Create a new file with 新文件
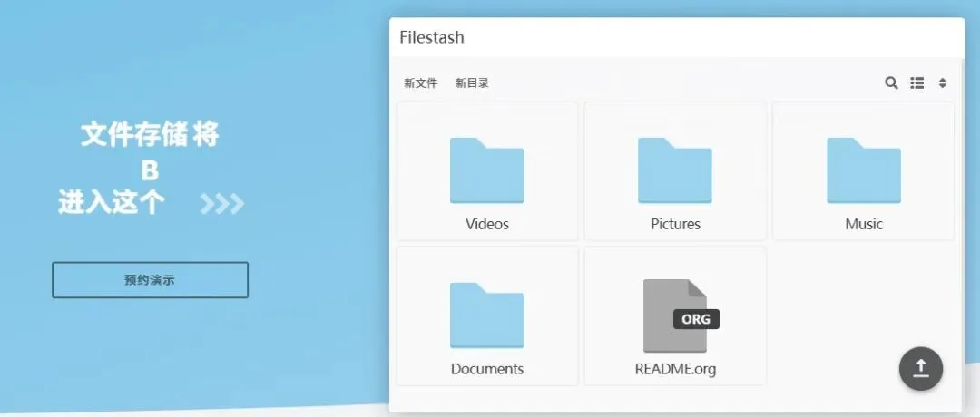This screenshot has width=980, height=417. pyautogui.click(x=421, y=83)
